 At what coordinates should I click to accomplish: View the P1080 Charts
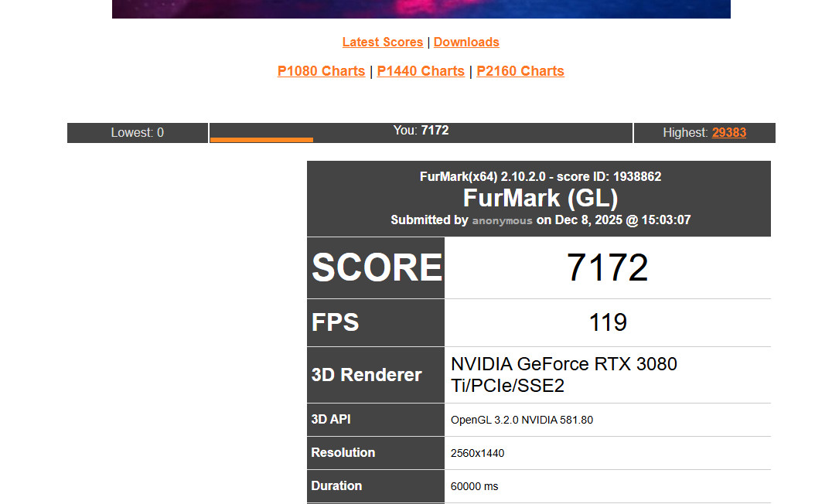click(x=321, y=70)
